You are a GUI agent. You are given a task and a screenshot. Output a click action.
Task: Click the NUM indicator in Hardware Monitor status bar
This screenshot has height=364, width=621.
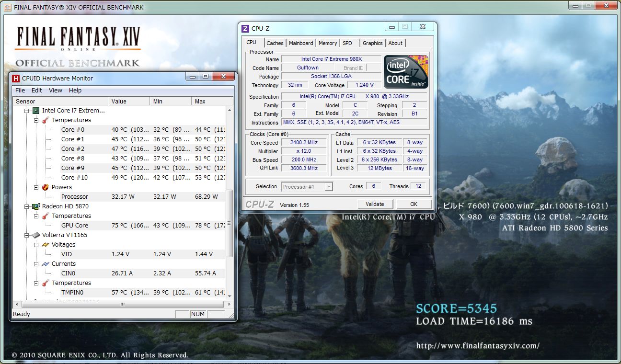pos(197,314)
